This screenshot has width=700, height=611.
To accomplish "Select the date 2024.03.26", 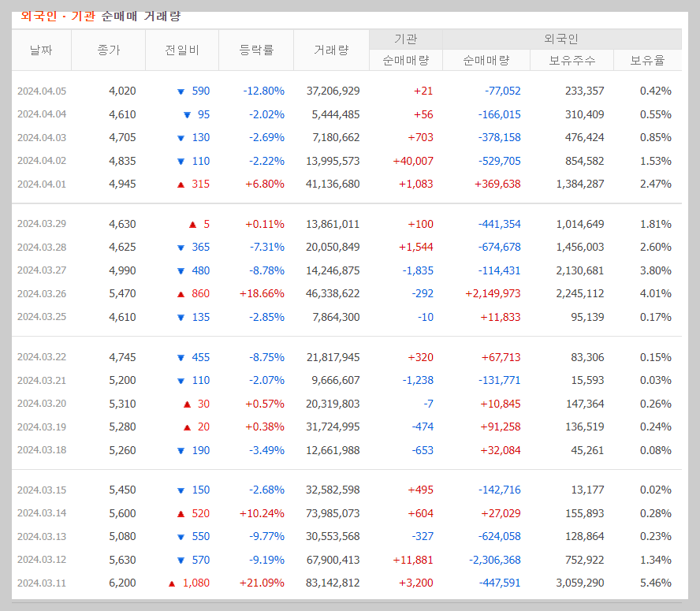I will (43, 295).
